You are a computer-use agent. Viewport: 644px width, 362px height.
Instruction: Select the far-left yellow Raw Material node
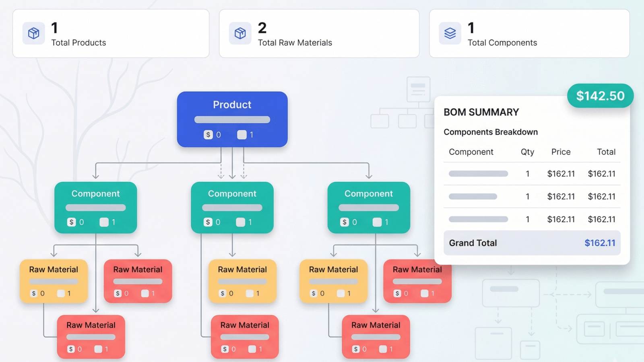tap(54, 281)
